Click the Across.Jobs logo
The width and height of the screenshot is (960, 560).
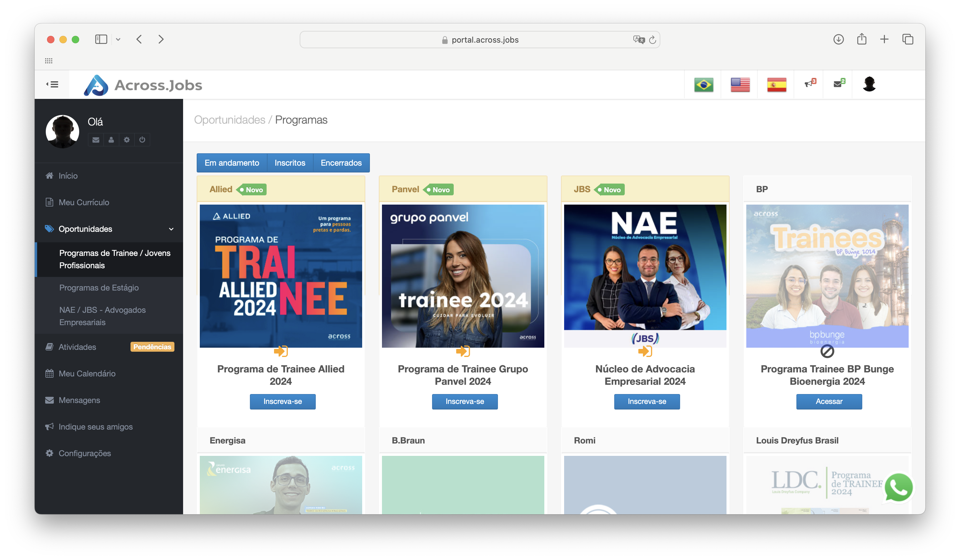pos(143,85)
